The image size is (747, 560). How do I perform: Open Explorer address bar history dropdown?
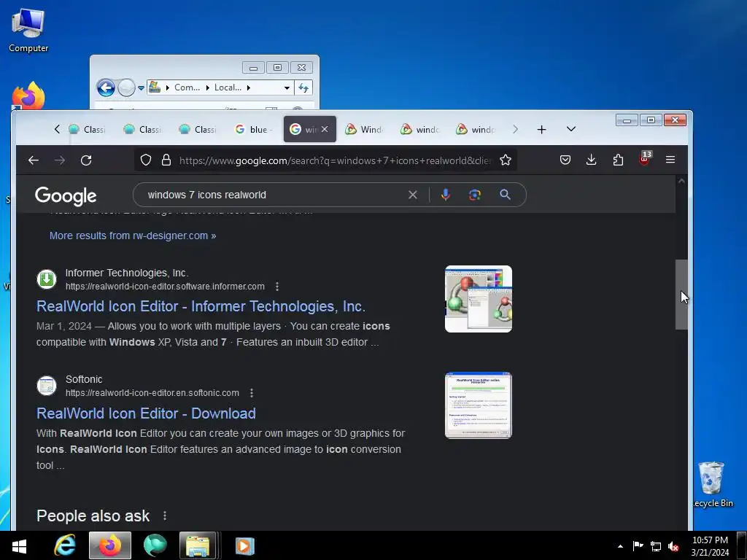click(x=287, y=87)
